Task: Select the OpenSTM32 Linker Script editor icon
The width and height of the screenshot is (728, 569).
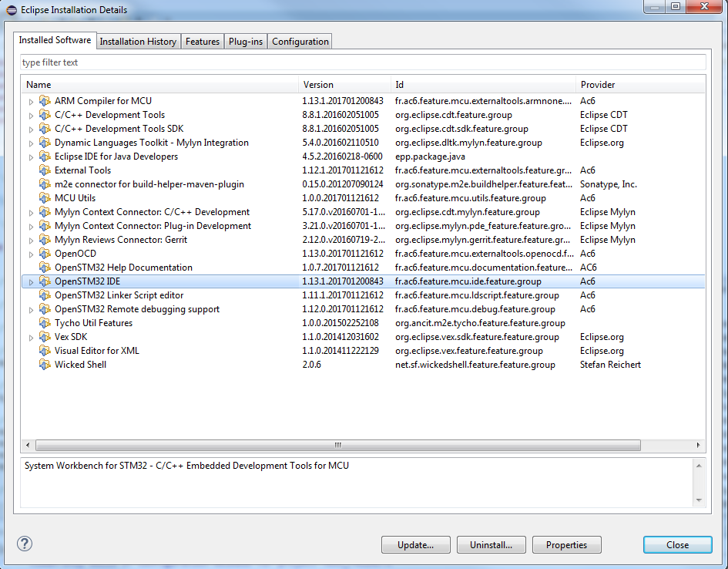Action: click(45, 295)
